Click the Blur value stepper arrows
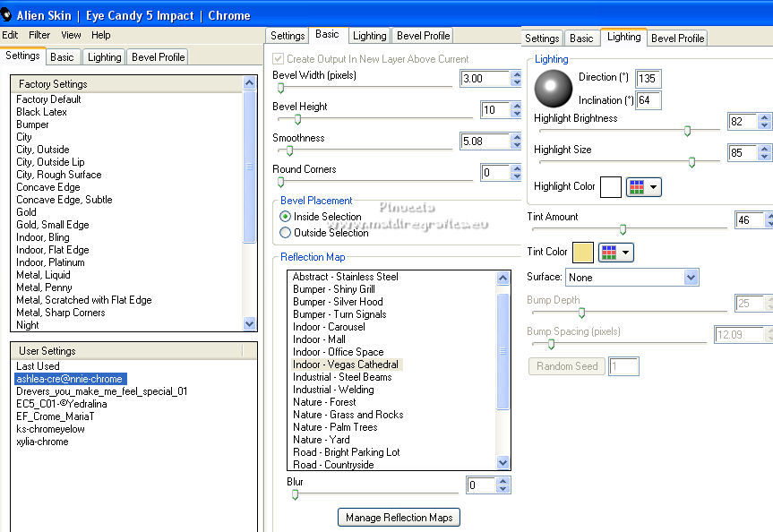The image size is (773, 532). 502,485
